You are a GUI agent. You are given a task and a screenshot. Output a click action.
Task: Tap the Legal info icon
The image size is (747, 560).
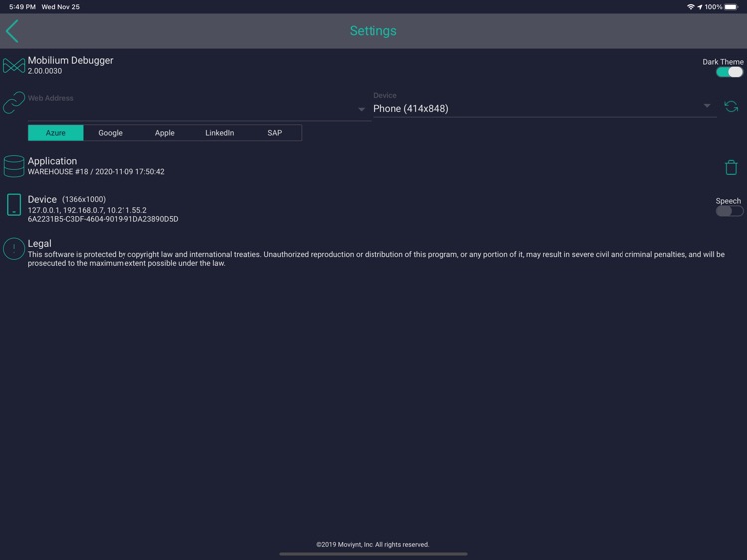coord(14,249)
